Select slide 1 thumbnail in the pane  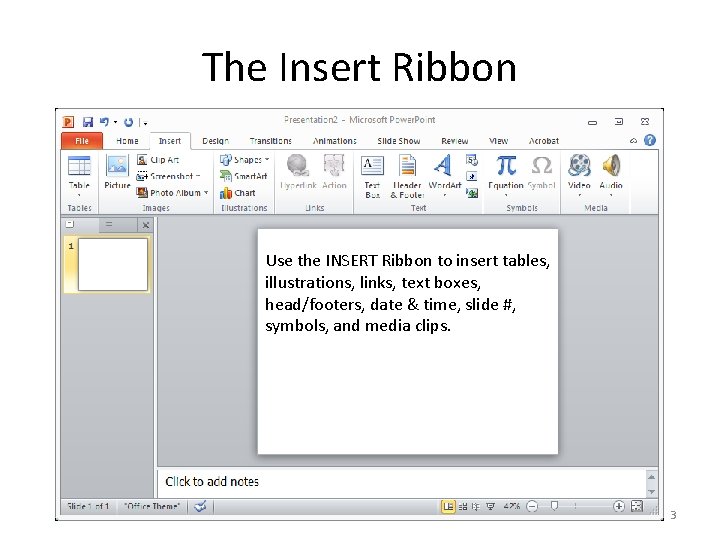pyautogui.click(x=113, y=264)
